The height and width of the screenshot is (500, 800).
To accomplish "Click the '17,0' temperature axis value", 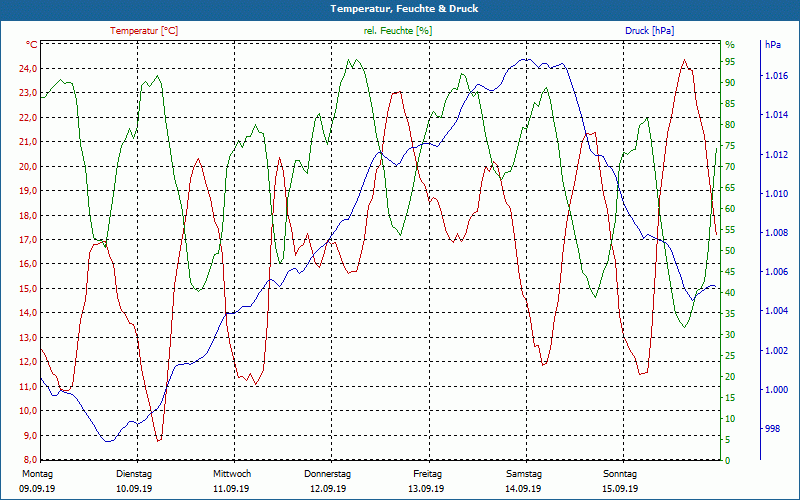I will [28, 240].
